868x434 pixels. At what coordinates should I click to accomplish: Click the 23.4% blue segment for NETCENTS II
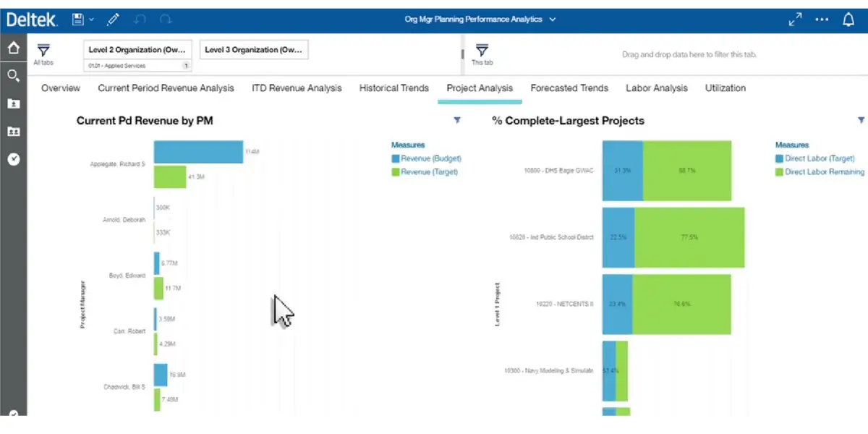618,304
